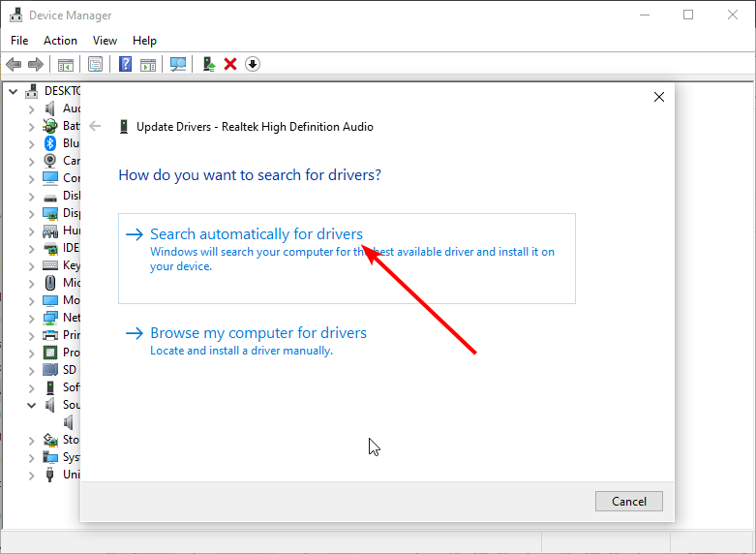Close the Update Drivers dialog with X

point(659,97)
